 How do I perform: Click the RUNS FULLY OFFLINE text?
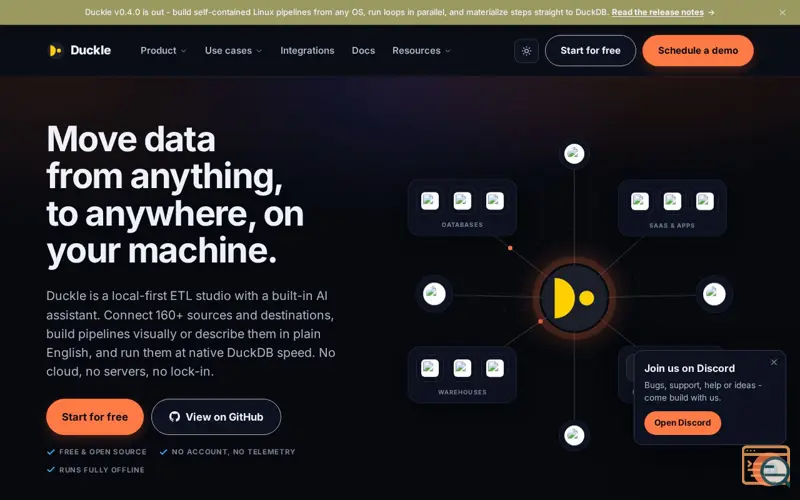102,469
